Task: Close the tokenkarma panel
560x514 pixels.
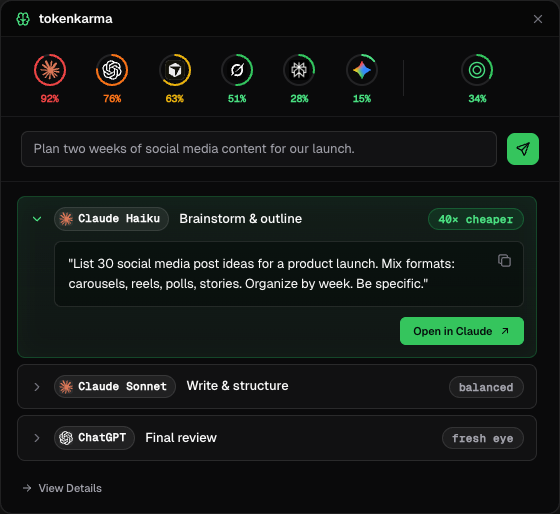Action: coord(538,19)
